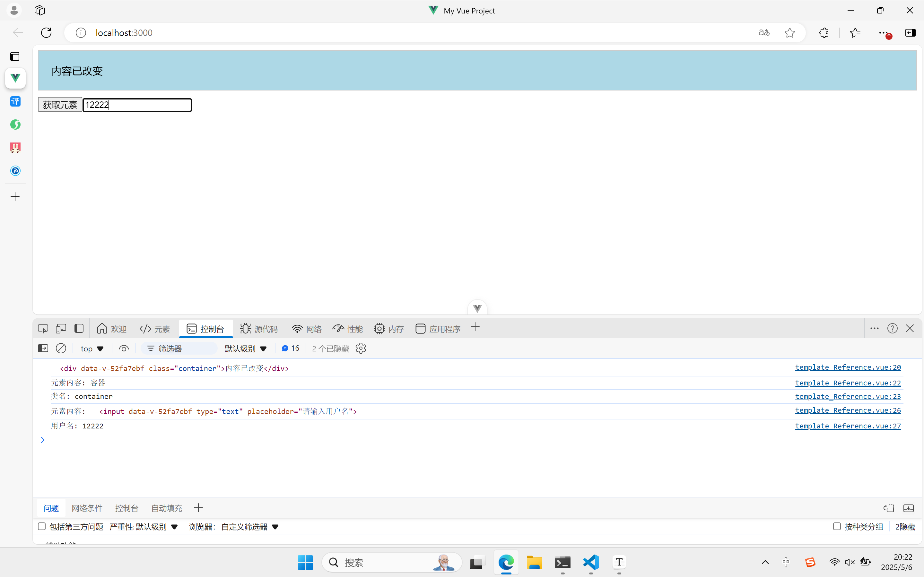Expand the browser custom filter dropdown
Viewport: 924px width, 577px height.
click(250, 527)
